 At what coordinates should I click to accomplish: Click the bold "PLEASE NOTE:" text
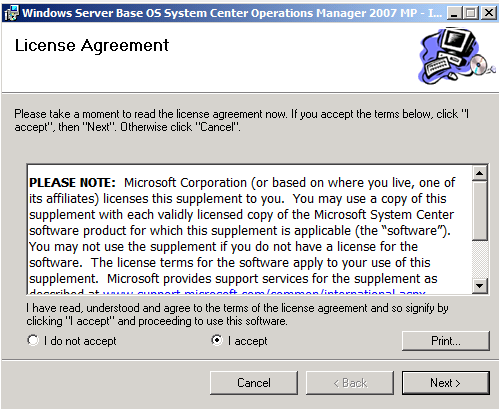pyautogui.click(x=72, y=183)
